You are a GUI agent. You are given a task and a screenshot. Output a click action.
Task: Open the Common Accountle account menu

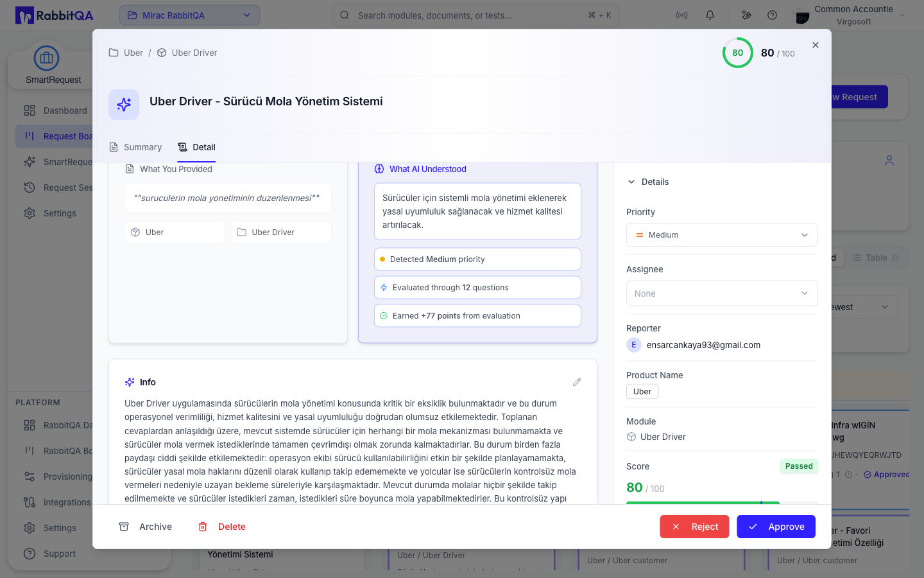(850, 15)
